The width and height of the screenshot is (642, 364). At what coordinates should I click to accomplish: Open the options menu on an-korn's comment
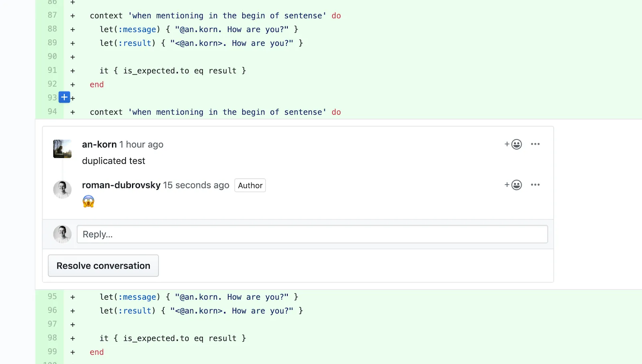(x=535, y=144)
